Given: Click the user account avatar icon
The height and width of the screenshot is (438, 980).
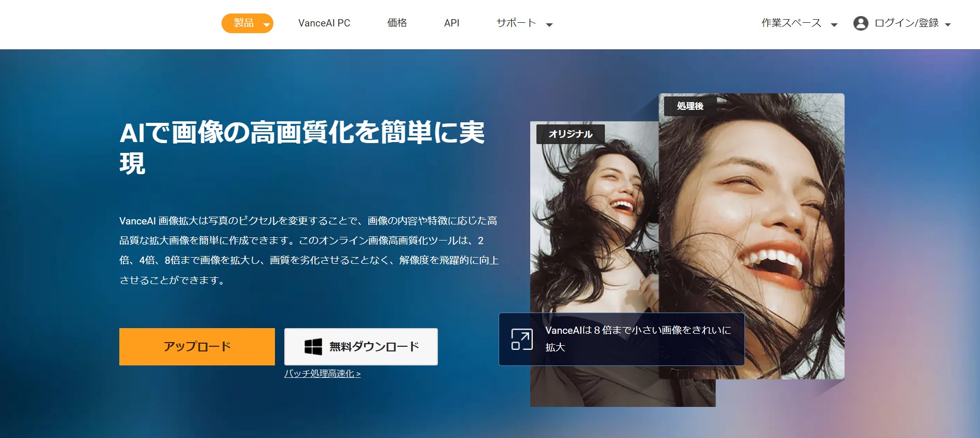Looking at the screenshot, I should (861, 23).
